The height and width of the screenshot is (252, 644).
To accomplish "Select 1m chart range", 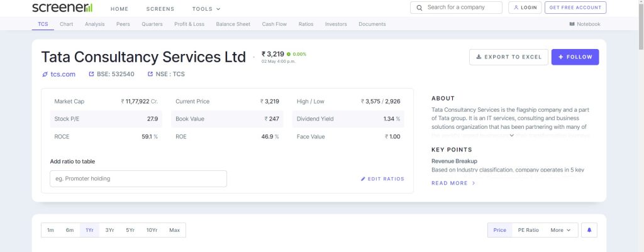I will point(50,230).
